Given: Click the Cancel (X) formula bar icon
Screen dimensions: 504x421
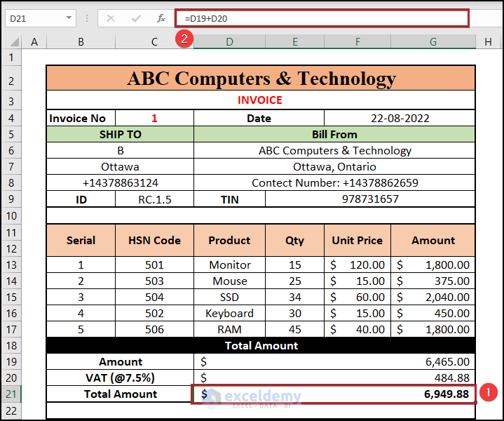Looking at the screenshot, I should (x=110, y=18).
